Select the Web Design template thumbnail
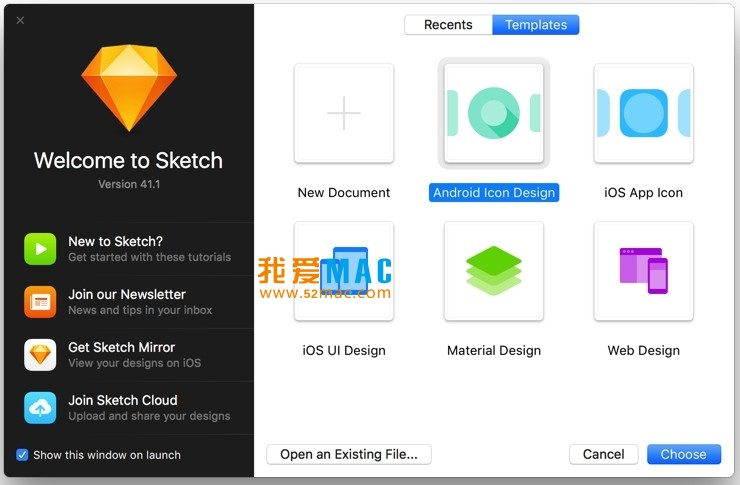The image size is (740, 485). click(x=644, y=271)
